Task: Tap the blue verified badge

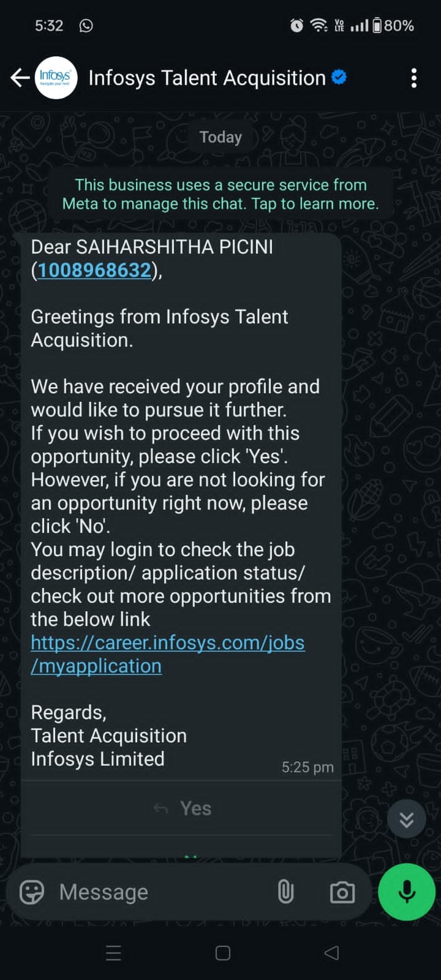Action: [x=339, y=77]
